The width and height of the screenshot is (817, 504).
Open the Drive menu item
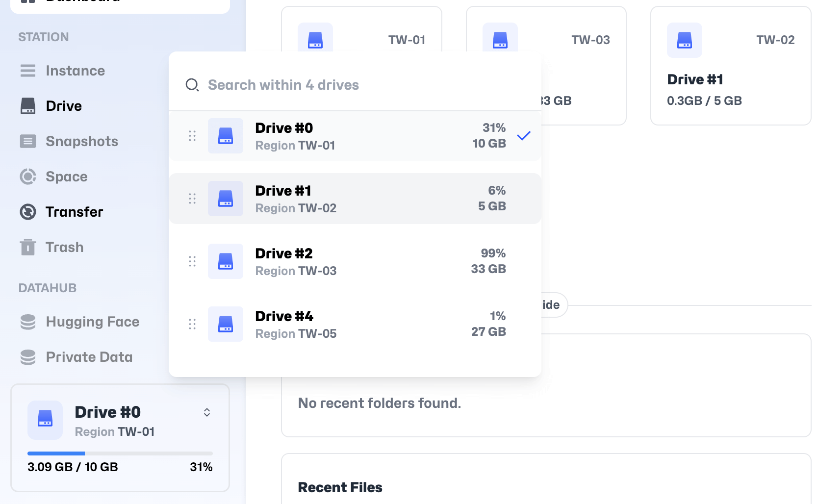(x=64, y=106)
